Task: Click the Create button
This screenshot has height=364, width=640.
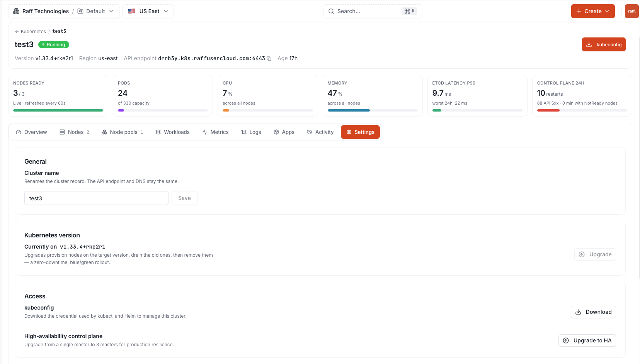Action: [x=593, y=11]
